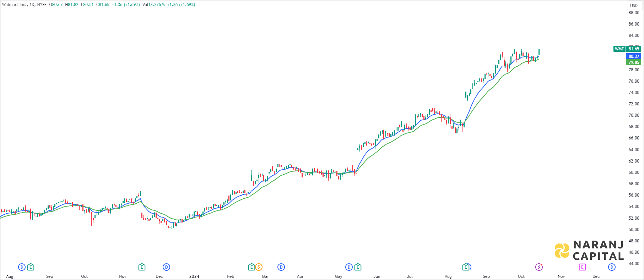The image size is (644, 280).
Task: Click the August 2024 earnings 'E' marker
Action: point(465,267)
